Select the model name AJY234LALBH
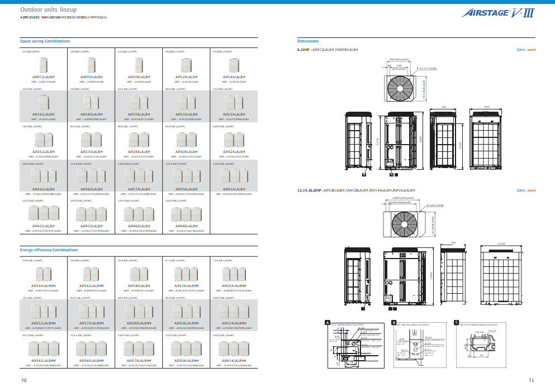Image resolution: width=555 pixels, height=392 pixels. pos(234,114)
